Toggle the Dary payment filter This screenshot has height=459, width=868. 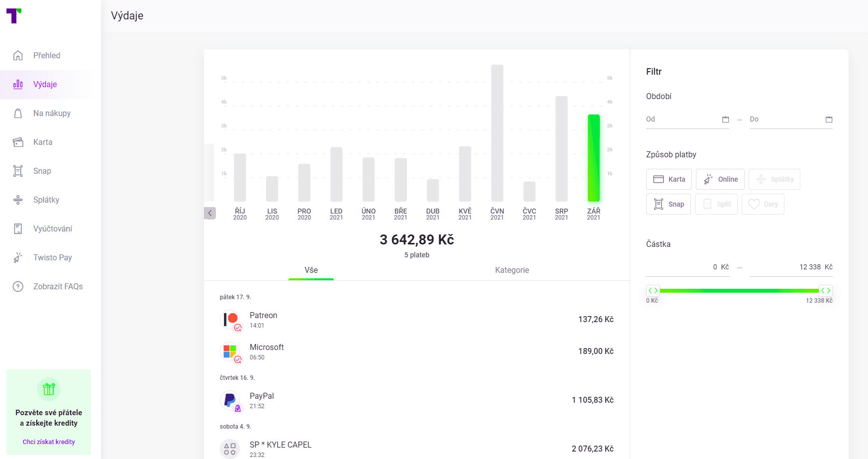click(763, 204)
